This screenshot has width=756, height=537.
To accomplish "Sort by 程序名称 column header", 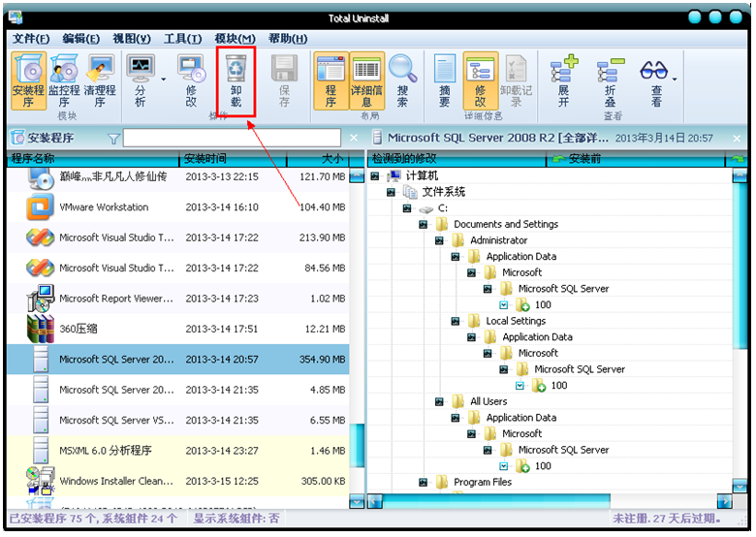I will coord(93,159).
